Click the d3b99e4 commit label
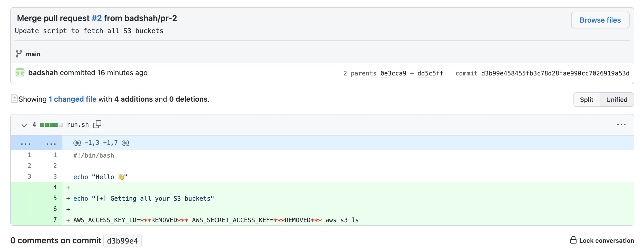The height and width of the screenshot is (252, 644). (x=122, y=240)
